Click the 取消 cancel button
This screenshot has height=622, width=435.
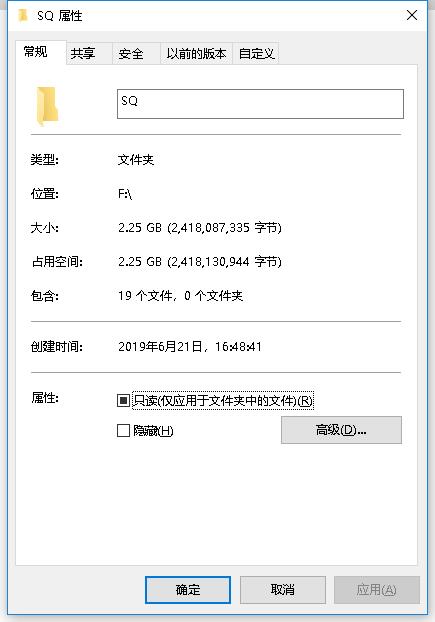[283, 590]
